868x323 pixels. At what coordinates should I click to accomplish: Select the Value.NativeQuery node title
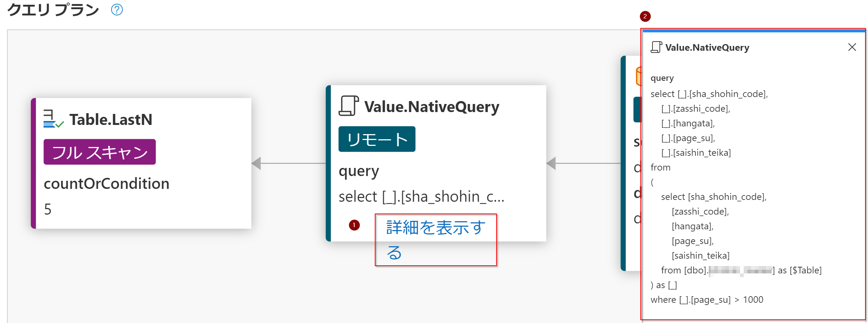click(432, 107)
